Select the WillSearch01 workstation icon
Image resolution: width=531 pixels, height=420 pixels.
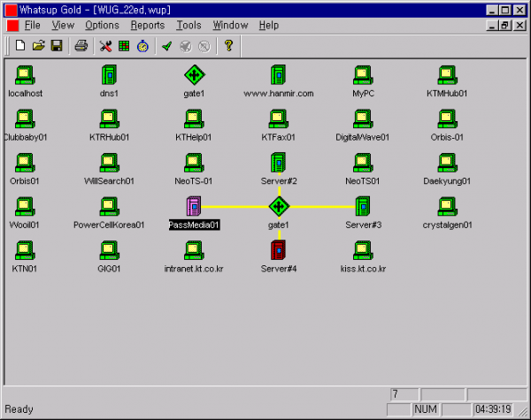click(x=110, y=163)
